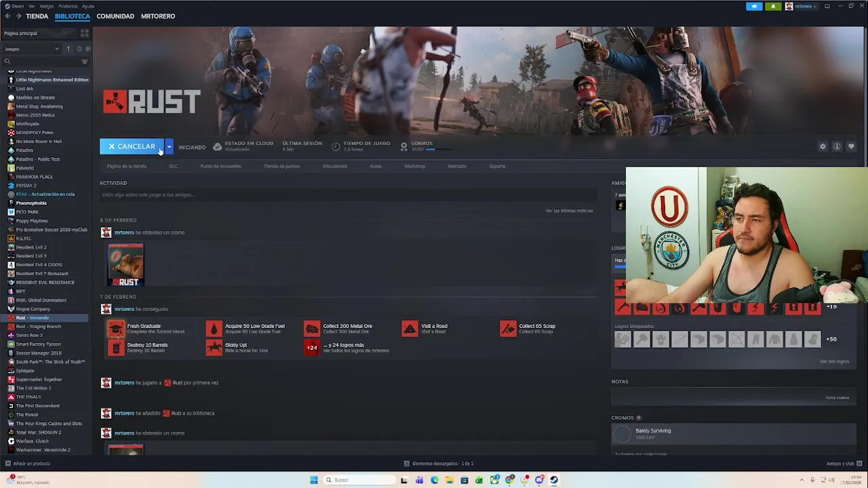Select PAYDAY 2 in the game list

tap(26, 185)
